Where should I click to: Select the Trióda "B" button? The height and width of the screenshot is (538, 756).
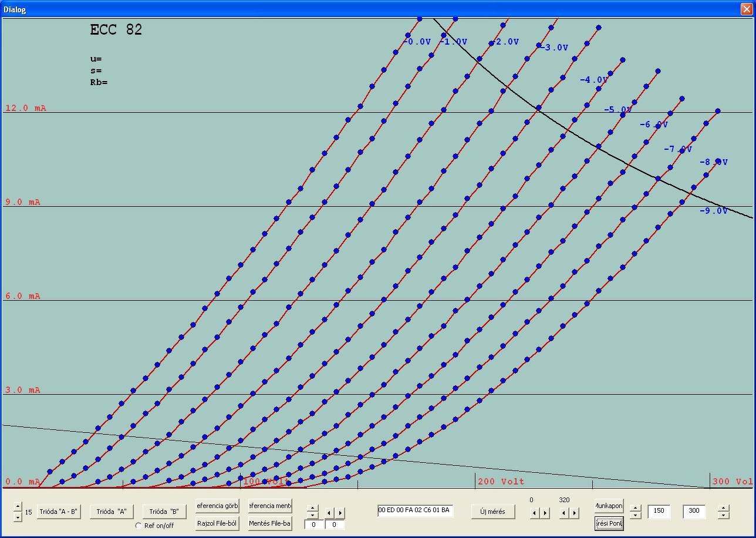pos(164,512)
